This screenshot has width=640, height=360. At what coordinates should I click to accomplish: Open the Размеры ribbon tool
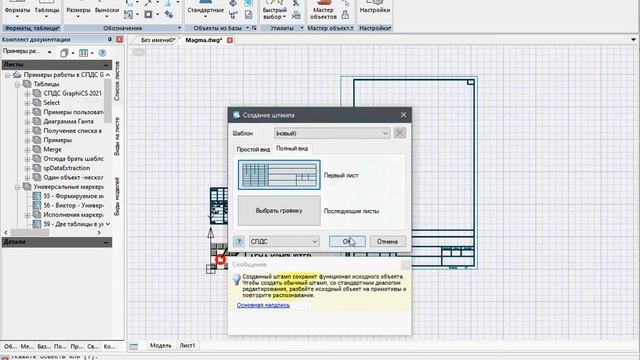78,10
